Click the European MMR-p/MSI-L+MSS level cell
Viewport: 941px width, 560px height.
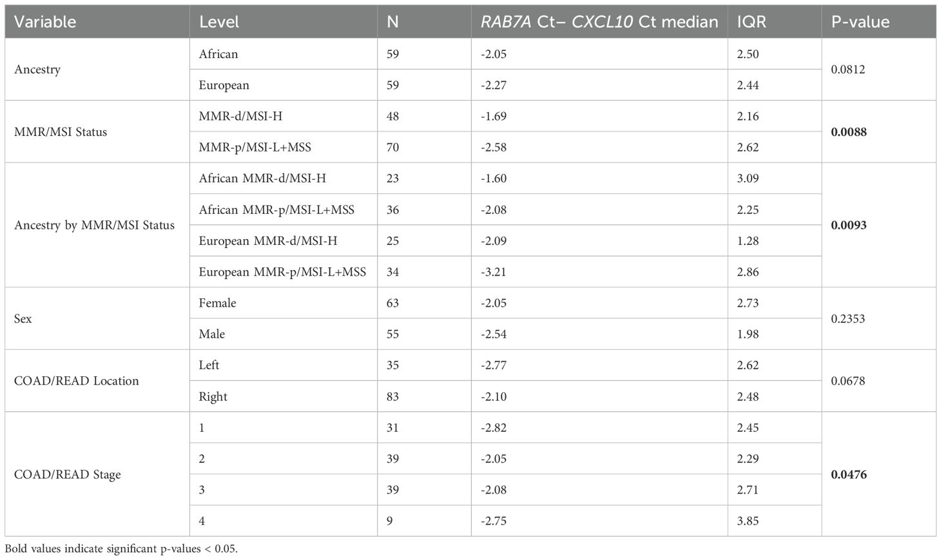[x=282, y=272]
